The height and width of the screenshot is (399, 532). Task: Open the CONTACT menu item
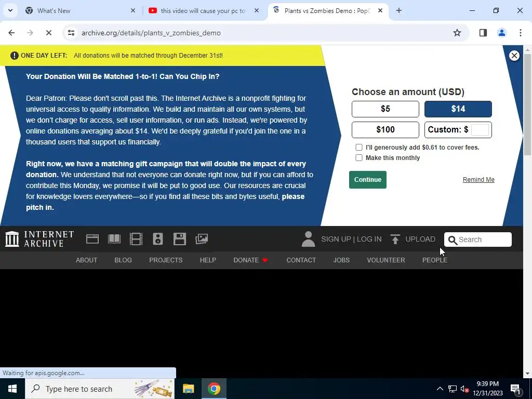pos(301,260)
